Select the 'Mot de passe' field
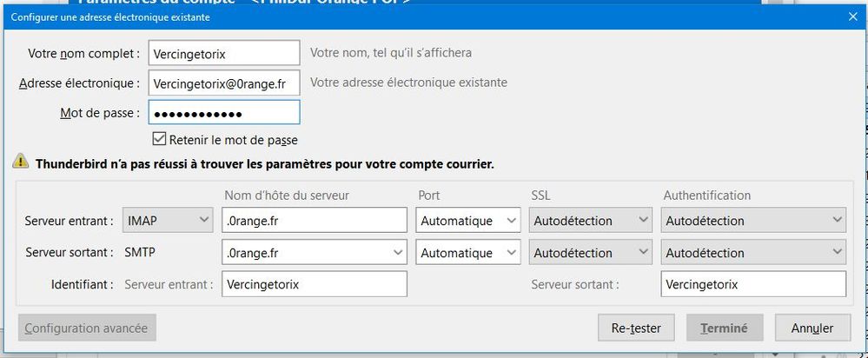 (224, 113)
